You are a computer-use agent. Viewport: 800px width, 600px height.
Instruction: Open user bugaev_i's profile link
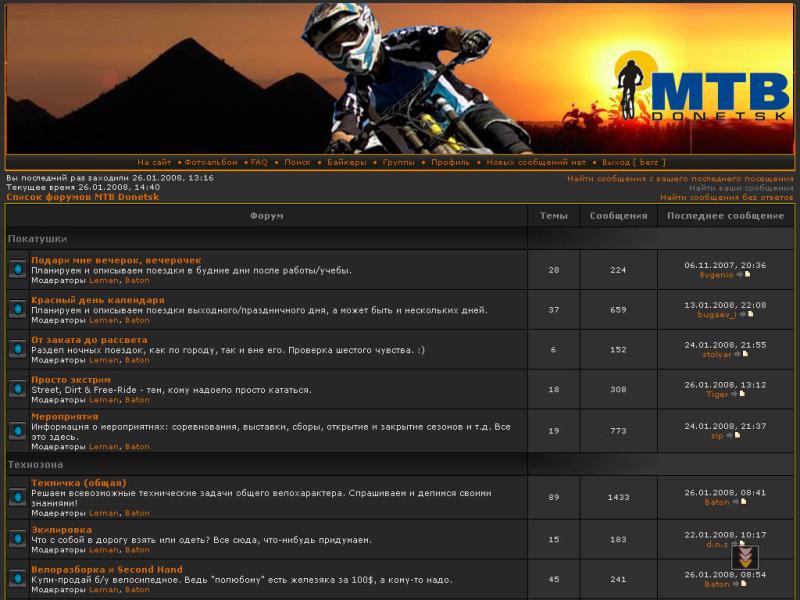(x=716, y=314)
